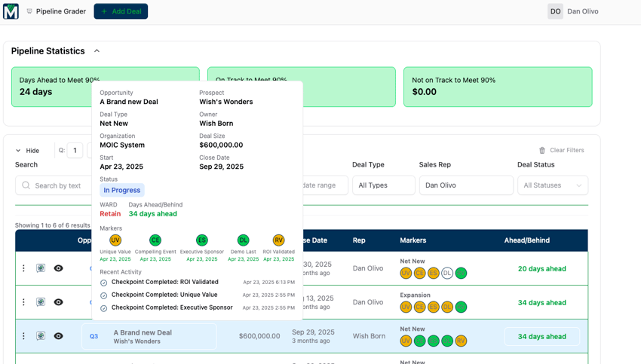The width and height of the screenshot is (641, 364).
Task: Toggle eye icon on first deal row
Action: [59, 268]
